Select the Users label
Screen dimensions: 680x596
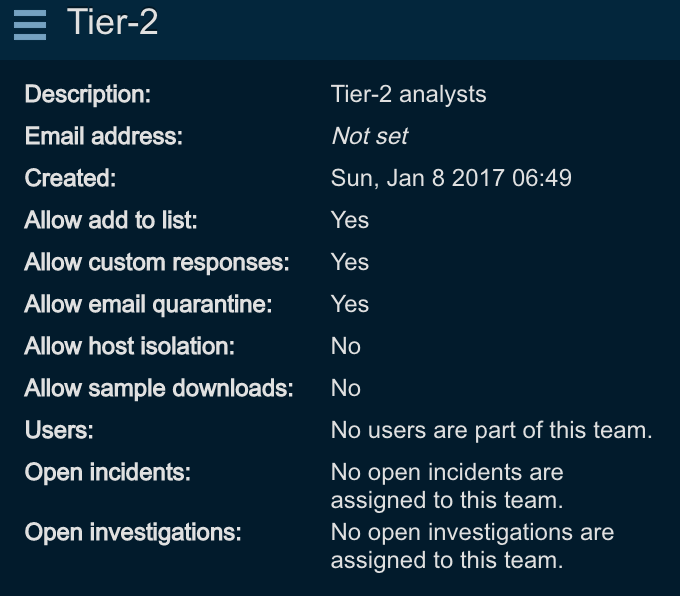click(59, 431)
